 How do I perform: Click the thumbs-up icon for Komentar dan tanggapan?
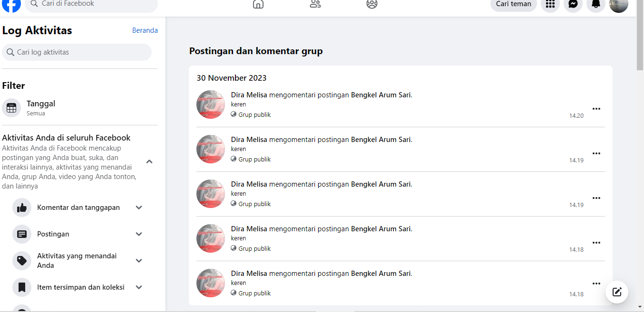pyautogui.click(x=22, y=208)
